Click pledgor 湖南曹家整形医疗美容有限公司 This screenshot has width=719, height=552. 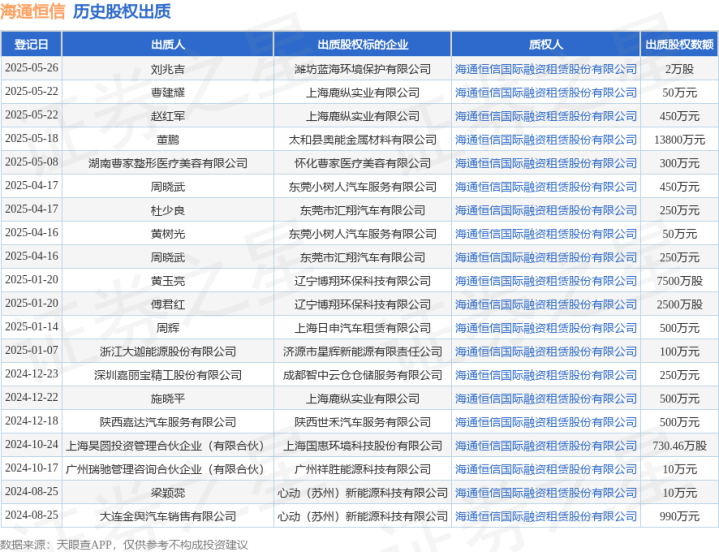(x=168, y=163)
